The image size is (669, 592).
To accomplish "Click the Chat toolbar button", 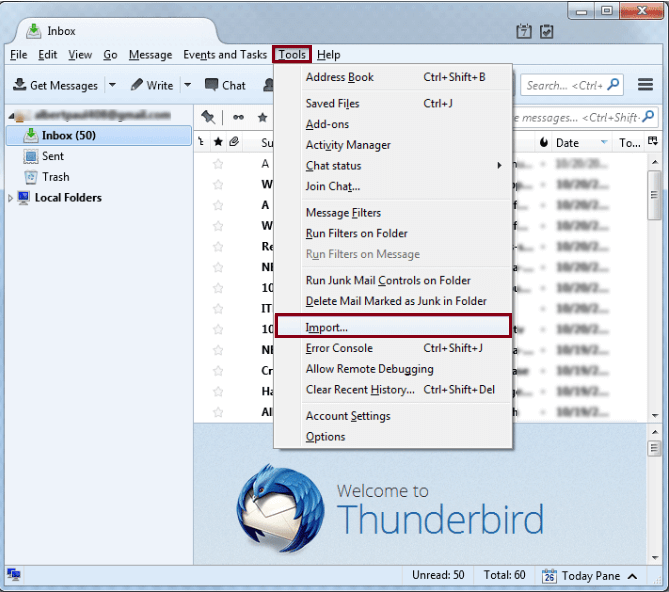I will [x=225, y=85].
